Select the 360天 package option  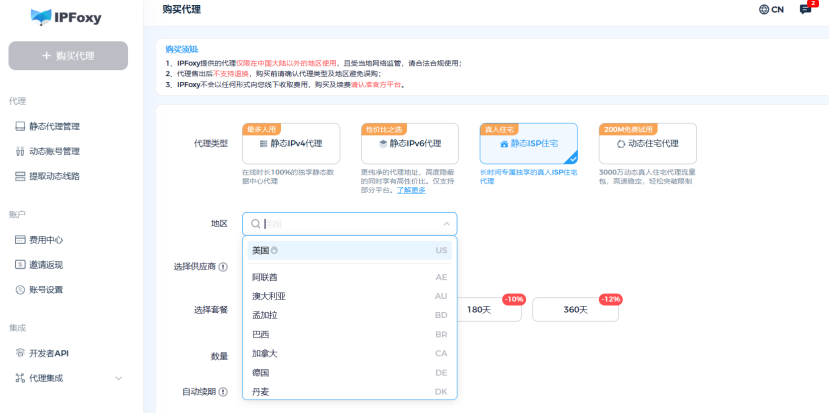(x=575, y=310)
